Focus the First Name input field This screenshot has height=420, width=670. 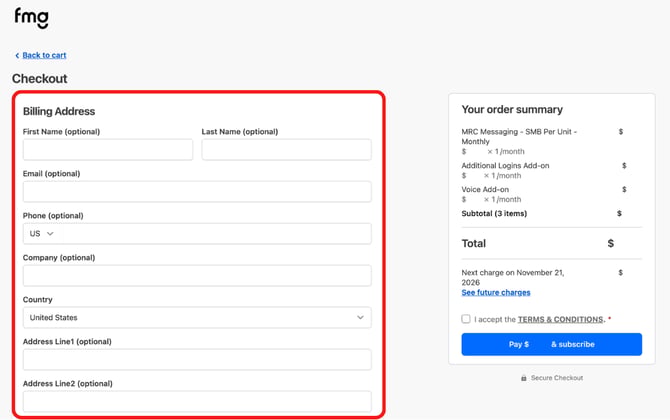[x=108, y=150]
